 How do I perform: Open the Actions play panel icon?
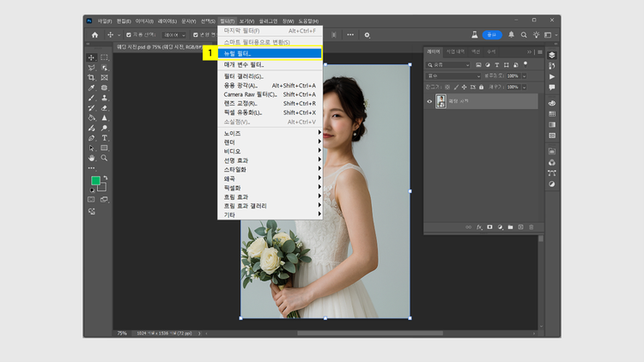(551, 76)
